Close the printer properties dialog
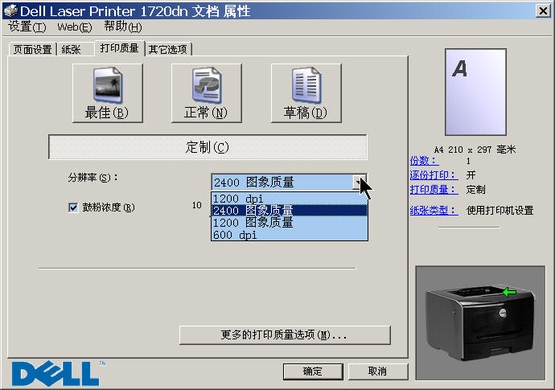 543,11
